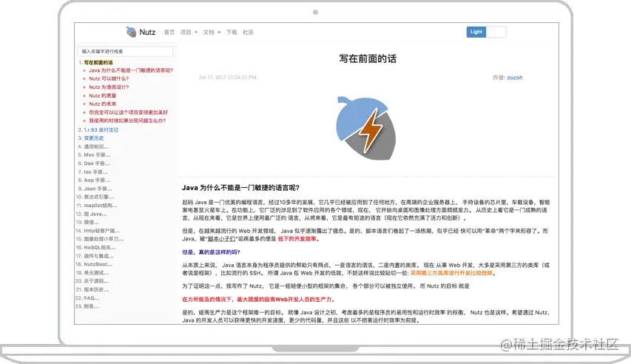This screenshot has height=364, width=631.
Task: Open 你完全可以让这个项目变得更加美好 sidebar link
Action: [129, 112]
